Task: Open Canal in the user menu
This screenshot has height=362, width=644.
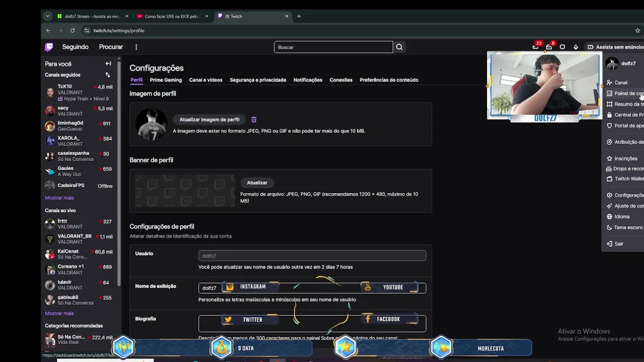Action: click(624, 82)
